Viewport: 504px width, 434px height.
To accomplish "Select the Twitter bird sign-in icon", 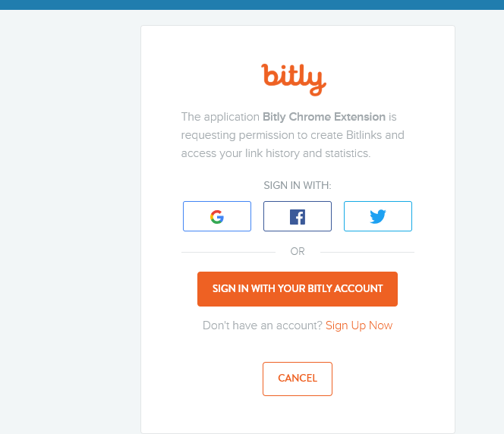I will click(378, 216).
